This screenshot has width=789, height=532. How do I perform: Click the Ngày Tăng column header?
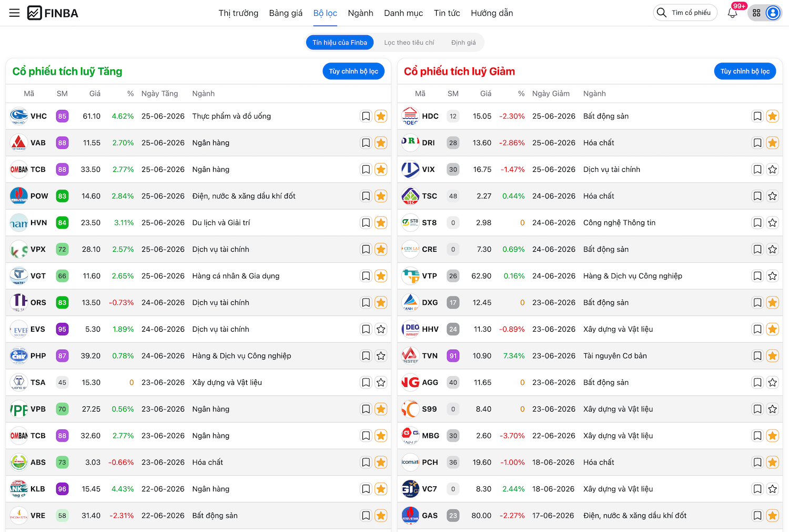tap(159, 94)
